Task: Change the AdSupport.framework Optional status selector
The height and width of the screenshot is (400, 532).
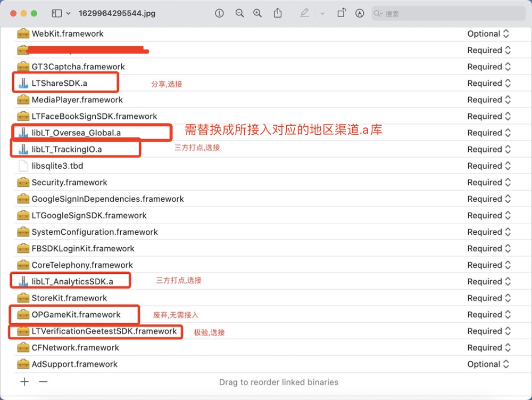Action: tap(488, 364)
